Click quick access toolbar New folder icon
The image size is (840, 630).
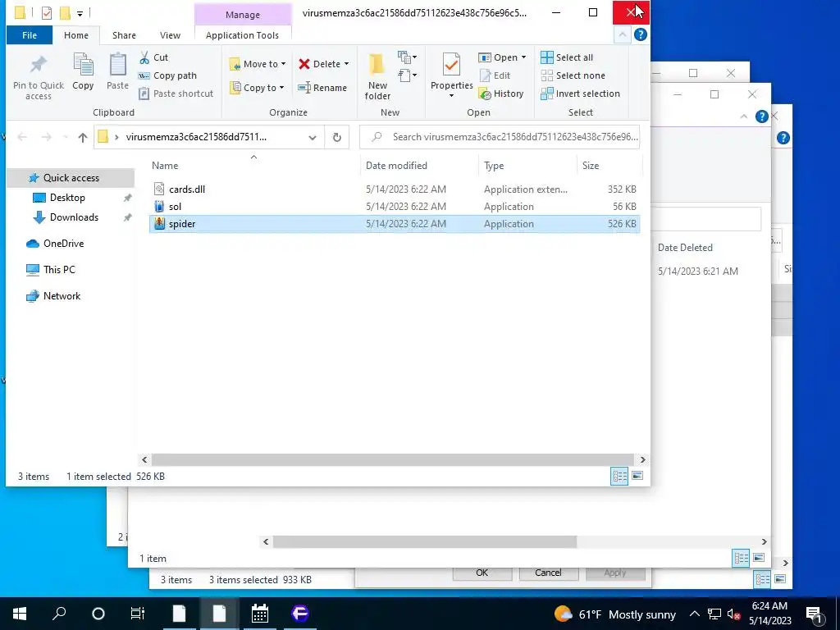point(65,13)
